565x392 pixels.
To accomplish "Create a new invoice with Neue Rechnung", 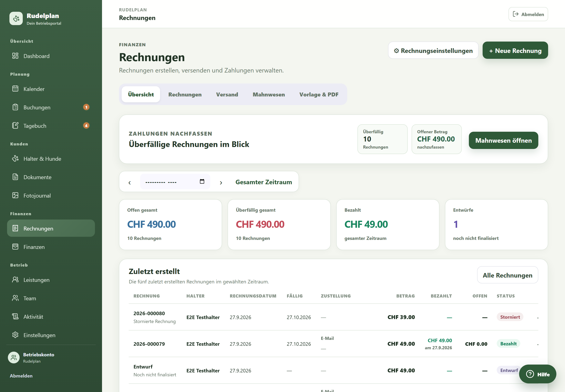I will point(515,50).
